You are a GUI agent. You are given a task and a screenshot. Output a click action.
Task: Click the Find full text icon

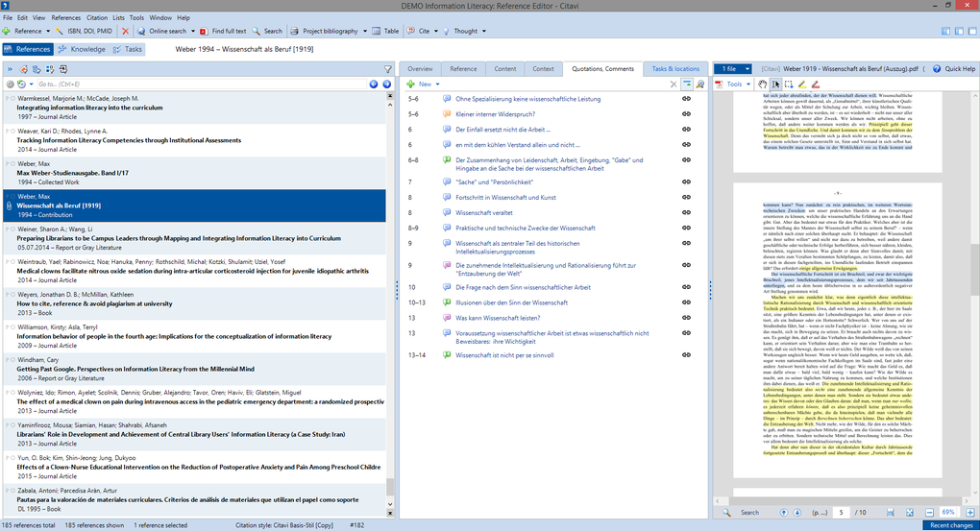point(204,31)
